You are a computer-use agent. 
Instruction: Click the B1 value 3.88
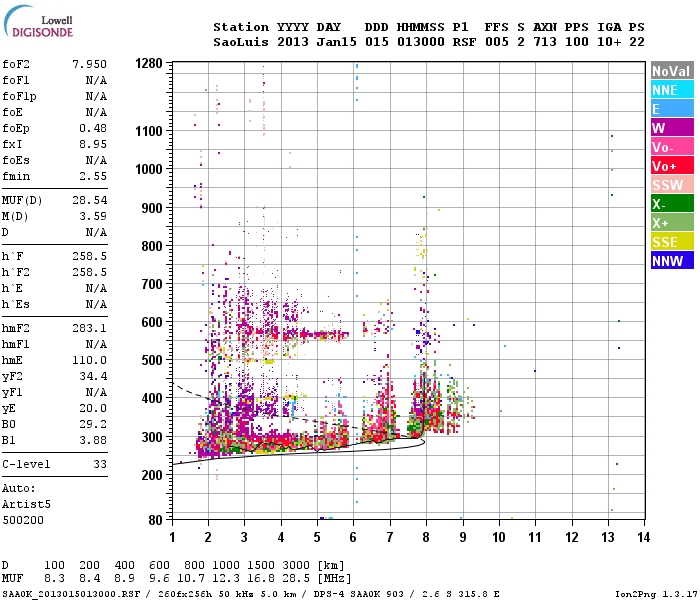tap(93, 441)
